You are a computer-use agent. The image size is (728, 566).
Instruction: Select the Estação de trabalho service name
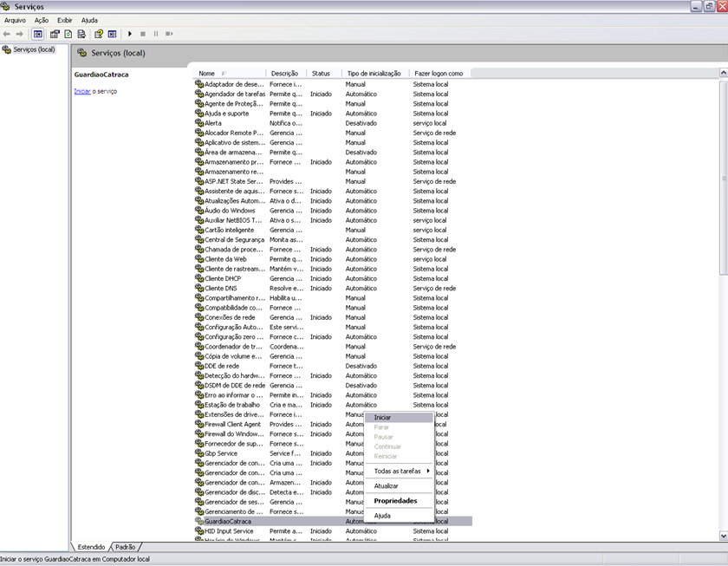tap(232, 405)
